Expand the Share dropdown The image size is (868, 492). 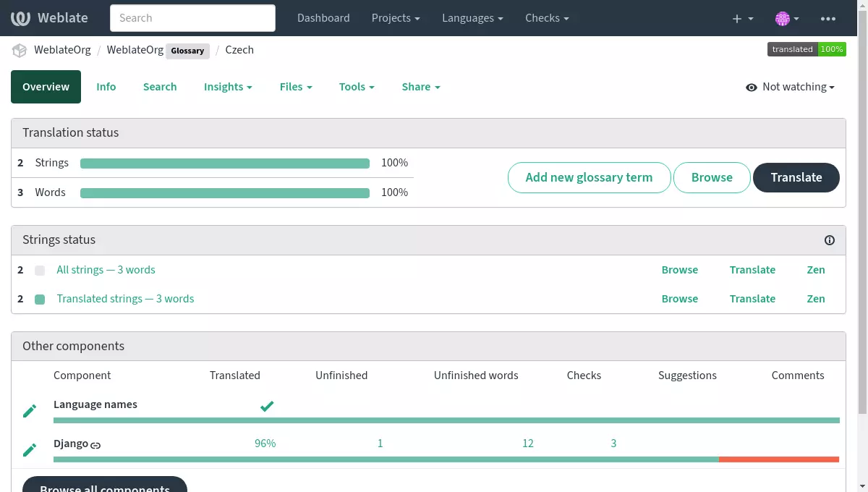(421, 87)
